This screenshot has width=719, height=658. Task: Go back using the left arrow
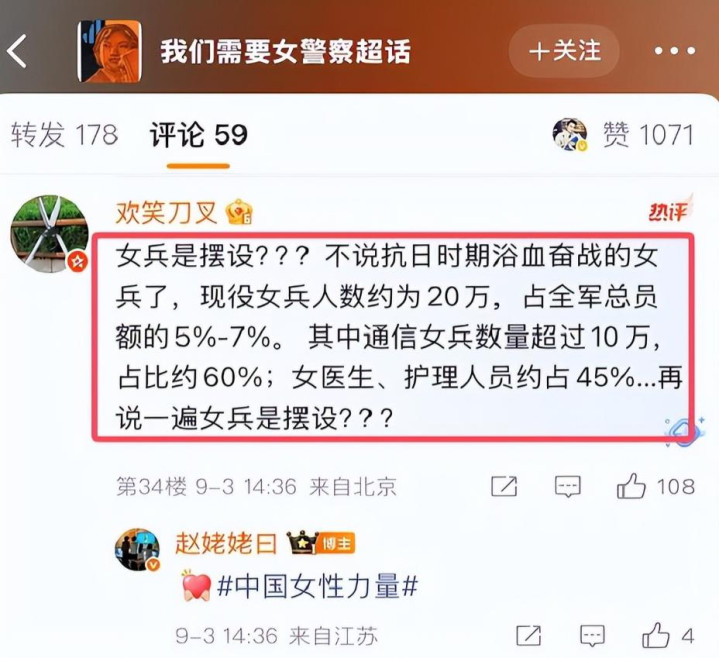click(17, 51)
